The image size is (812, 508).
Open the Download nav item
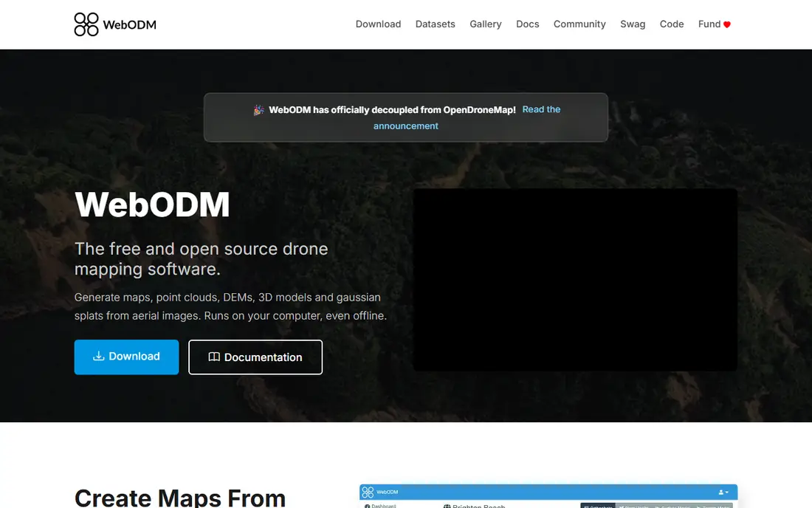[378, 24]
